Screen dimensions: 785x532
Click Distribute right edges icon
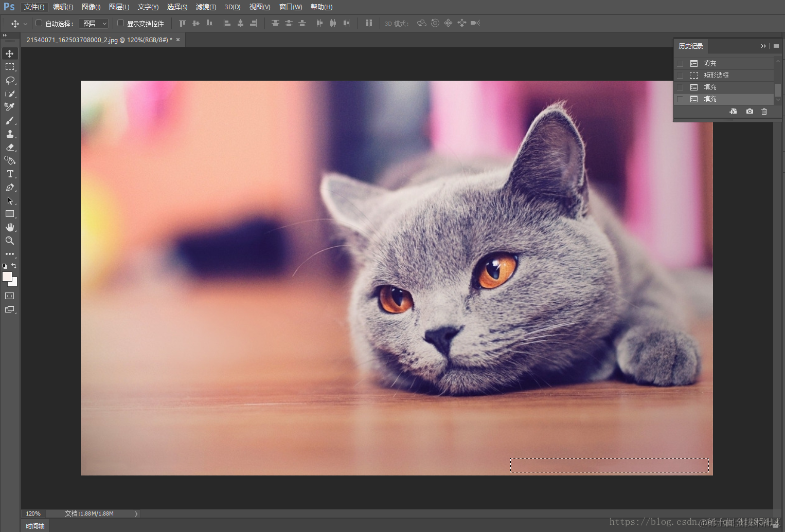pyautogui.click(x=346, y=23)
